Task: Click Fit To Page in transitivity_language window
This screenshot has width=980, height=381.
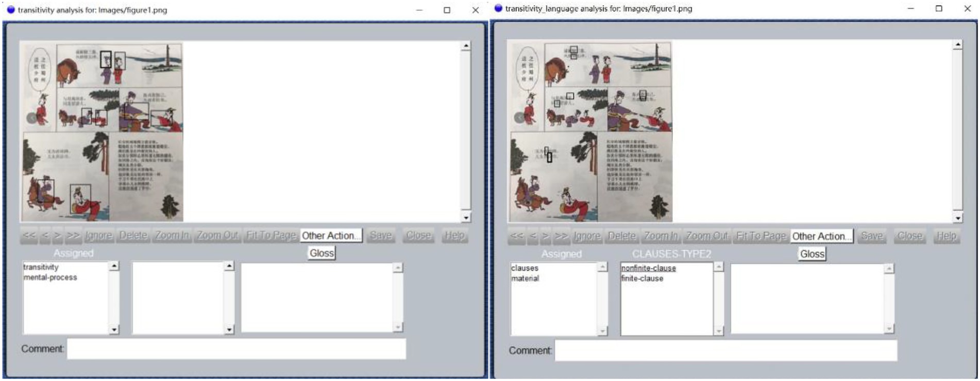Action: tap(761, 236)
